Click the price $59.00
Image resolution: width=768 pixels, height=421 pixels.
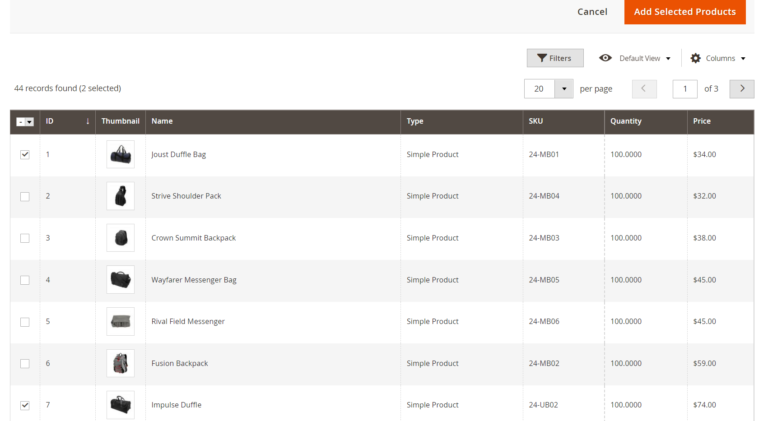[704, 363]
